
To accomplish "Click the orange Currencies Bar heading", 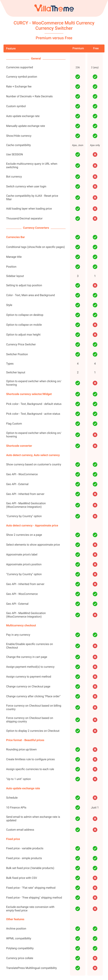I will 16,237.
